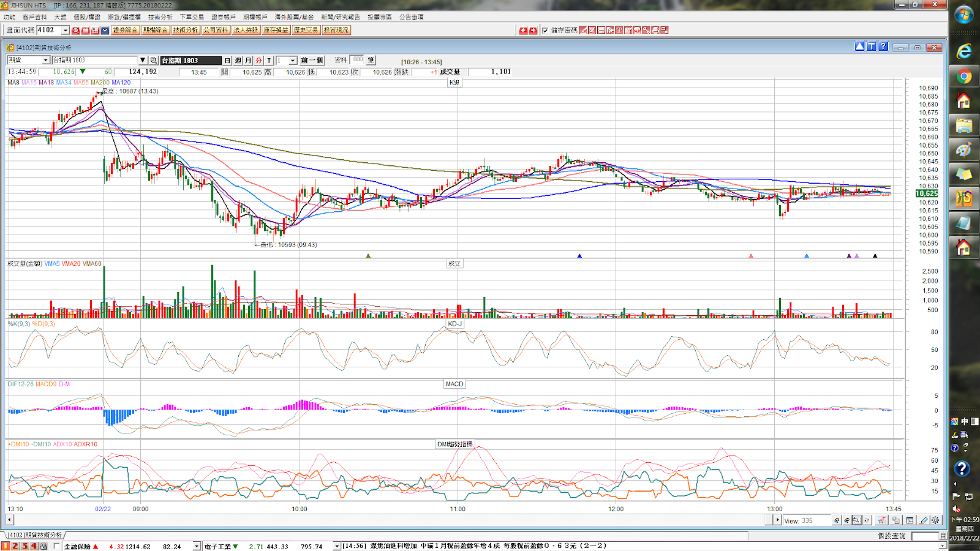Open the 功能 menu

pos(9,17)
